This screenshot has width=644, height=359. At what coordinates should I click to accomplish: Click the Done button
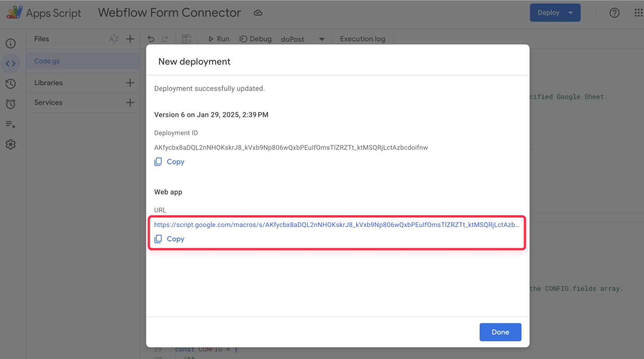coord(500,332)
